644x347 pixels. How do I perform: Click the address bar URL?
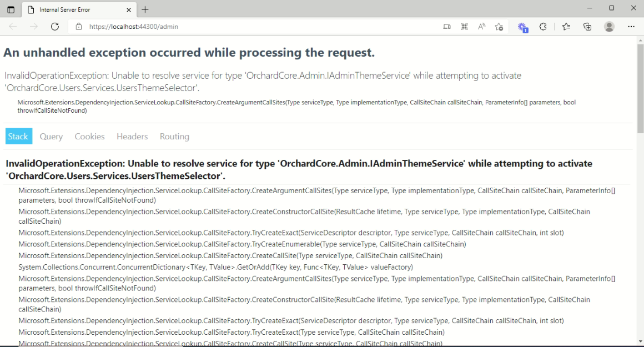(x=133, y=27)
